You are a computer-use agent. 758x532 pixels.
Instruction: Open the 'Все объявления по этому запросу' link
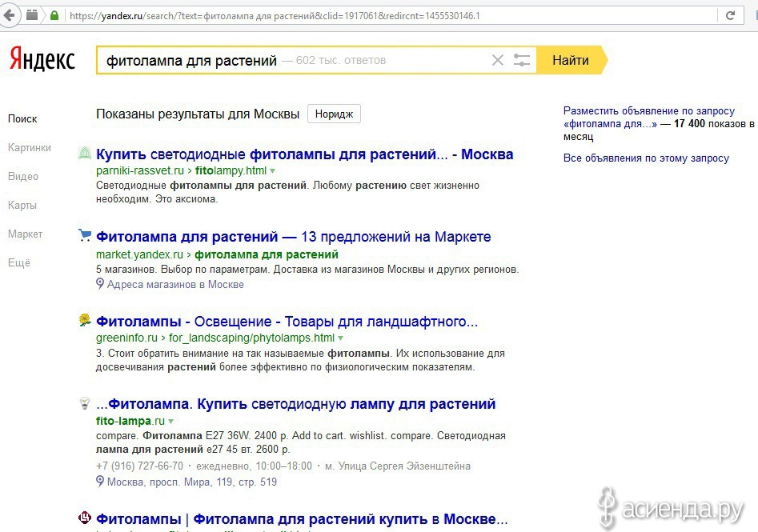point(646,158)
